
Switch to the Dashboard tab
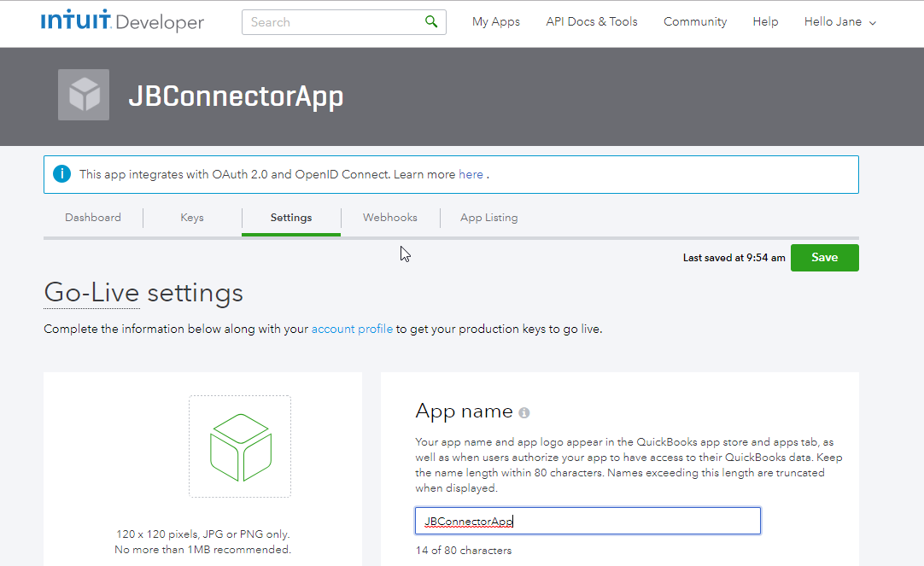coord(93,218)
